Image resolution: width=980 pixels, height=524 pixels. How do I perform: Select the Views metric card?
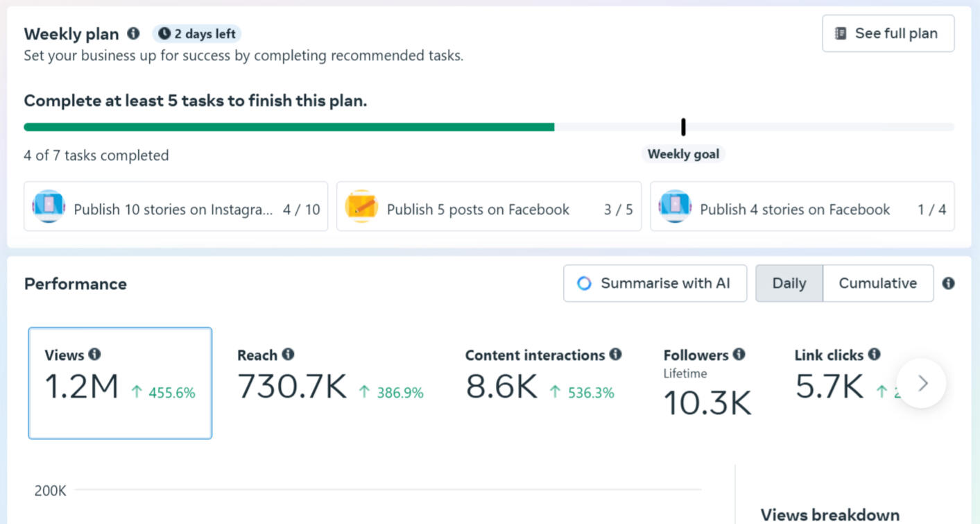coord(119,382)
